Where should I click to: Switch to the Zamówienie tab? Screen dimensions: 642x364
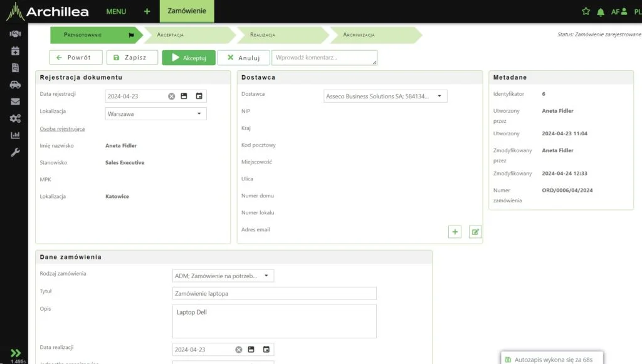click(187, 11)
